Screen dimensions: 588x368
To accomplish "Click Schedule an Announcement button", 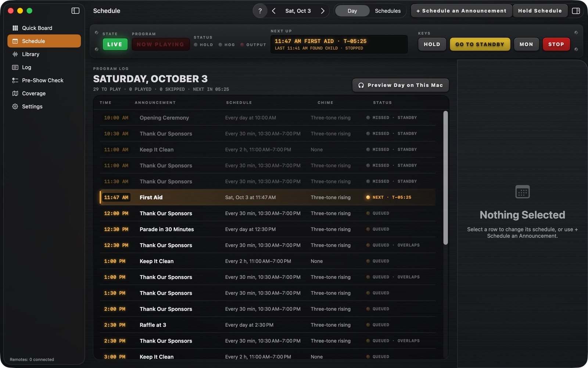I will (x=461, y=11).
